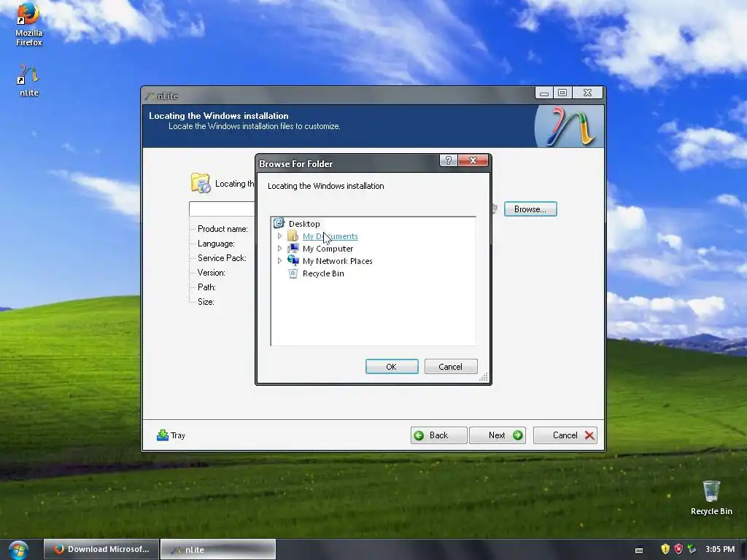The image size is (747, 560).
Task: Open the Recycle Bin on desktop
Action: click(x=711, y=497)
